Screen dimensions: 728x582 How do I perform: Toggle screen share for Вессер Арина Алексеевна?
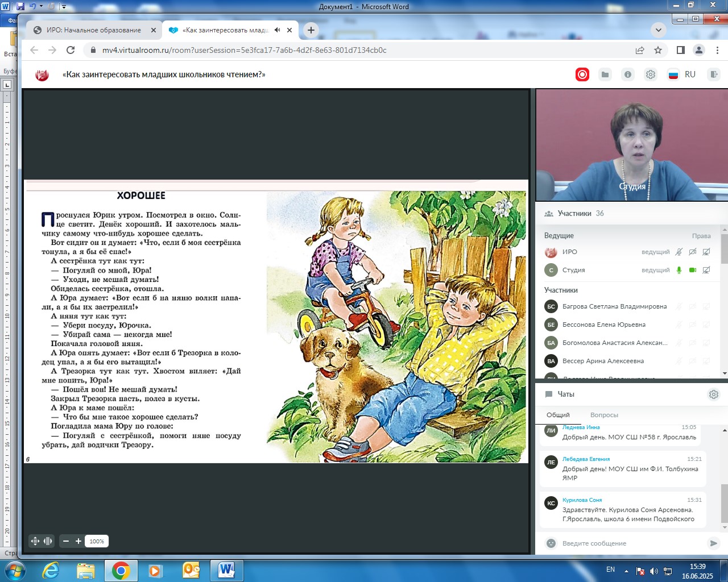click(706, 361)
